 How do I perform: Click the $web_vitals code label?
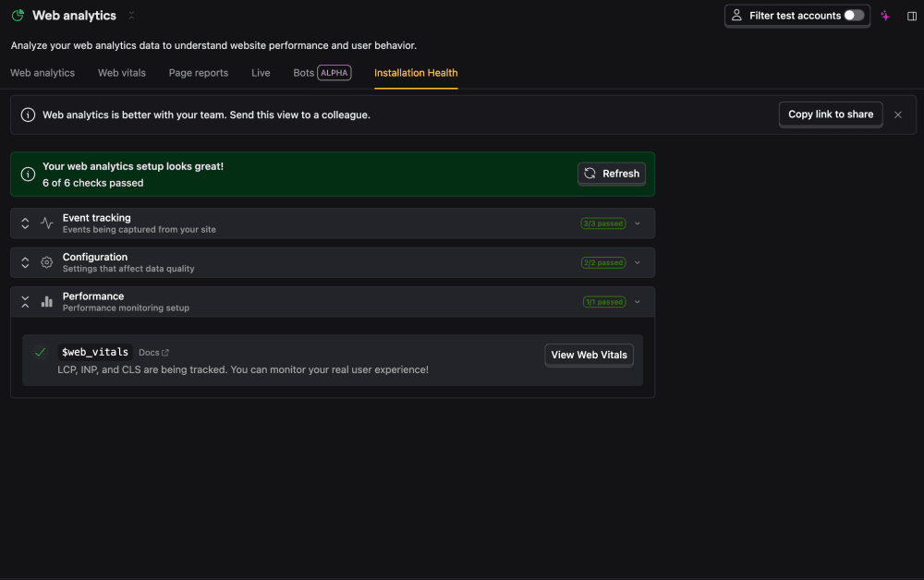[95, 352]
